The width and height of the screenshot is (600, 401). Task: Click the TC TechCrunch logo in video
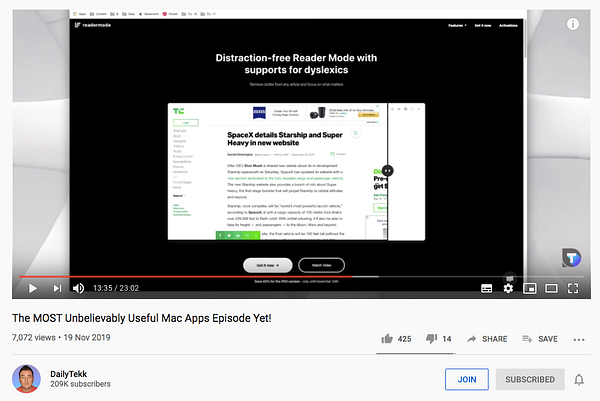click(x=178, y=111)
